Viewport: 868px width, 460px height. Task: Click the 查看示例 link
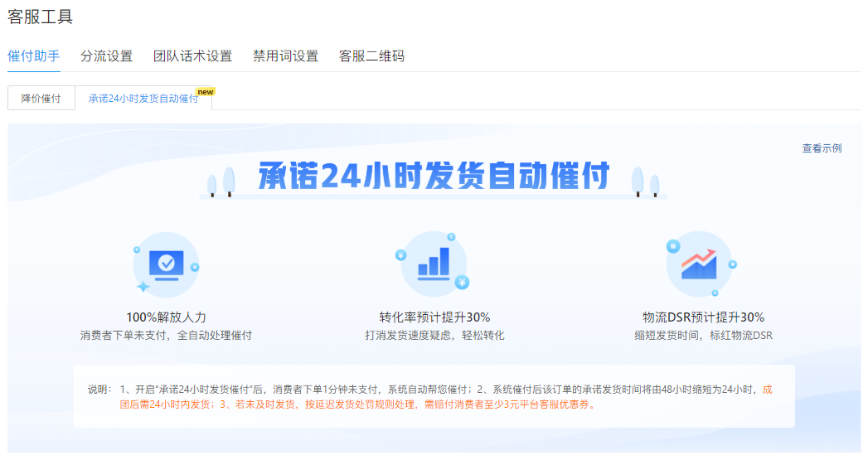click(x=822, y=148)
